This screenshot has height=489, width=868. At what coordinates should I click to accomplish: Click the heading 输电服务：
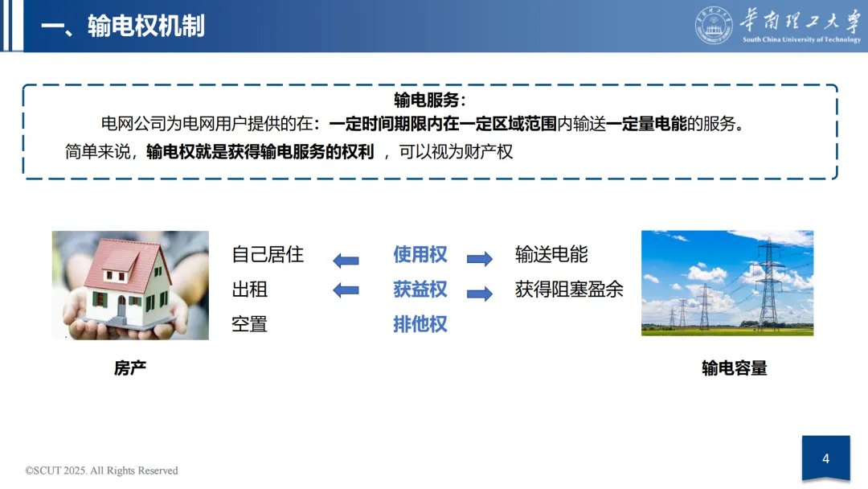pyautogui.click(x=430, y=100)
